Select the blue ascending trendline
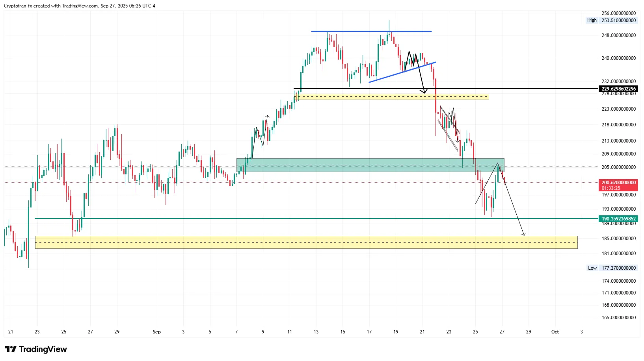Screen dimensions: 644x361 402,72
